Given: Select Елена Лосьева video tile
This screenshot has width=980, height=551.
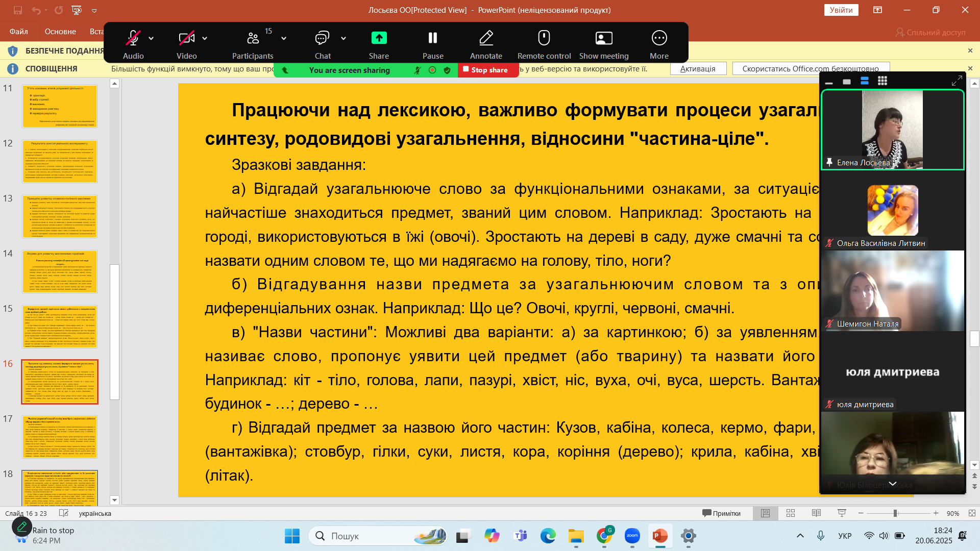Looking at the screenshot, I should [x=892, y=130].
